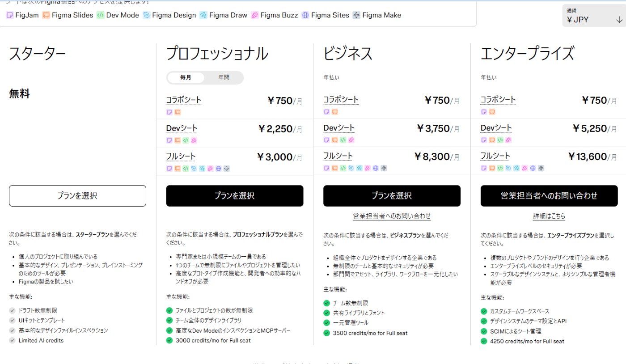Click the Figma Design icon in the top product list

coord(146,15)
